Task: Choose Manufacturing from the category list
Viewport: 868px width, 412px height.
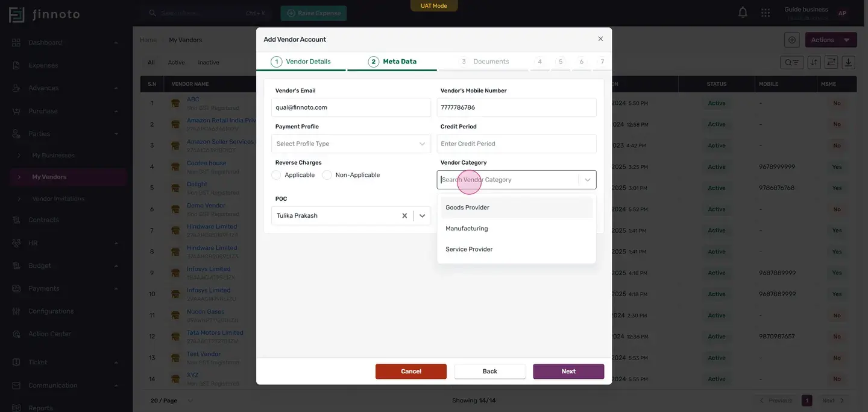Action: click(x=517, y=229)
